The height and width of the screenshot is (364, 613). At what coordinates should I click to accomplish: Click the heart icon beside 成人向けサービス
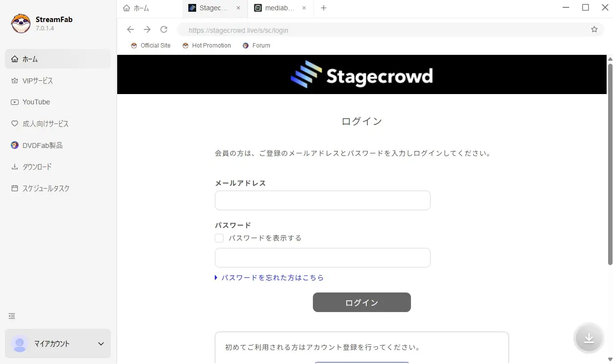(14, 123)
